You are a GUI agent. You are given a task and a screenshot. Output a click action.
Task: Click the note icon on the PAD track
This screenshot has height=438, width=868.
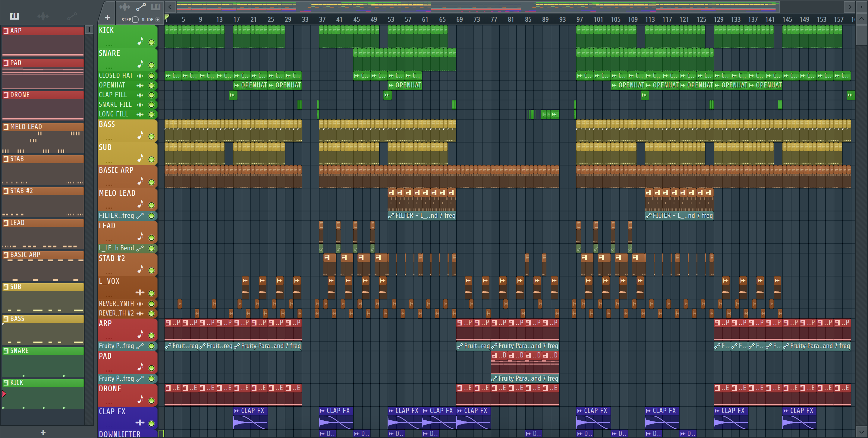(x=140, y=367)
